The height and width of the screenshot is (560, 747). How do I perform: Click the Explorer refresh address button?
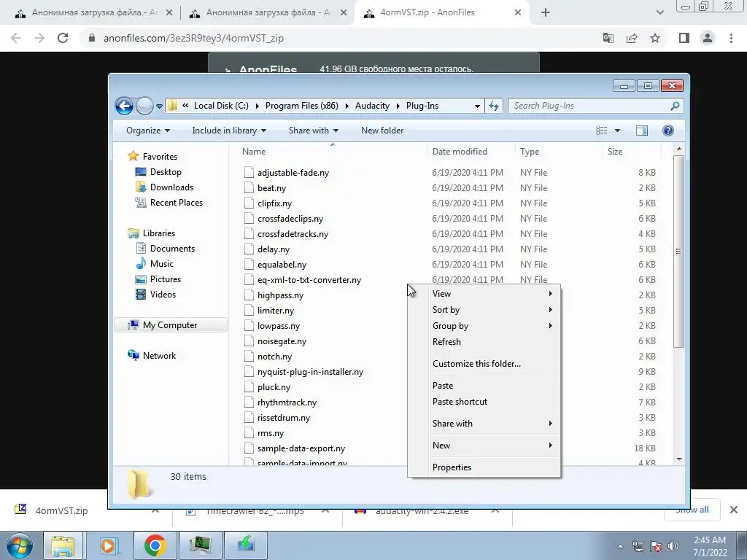point(494,106)
